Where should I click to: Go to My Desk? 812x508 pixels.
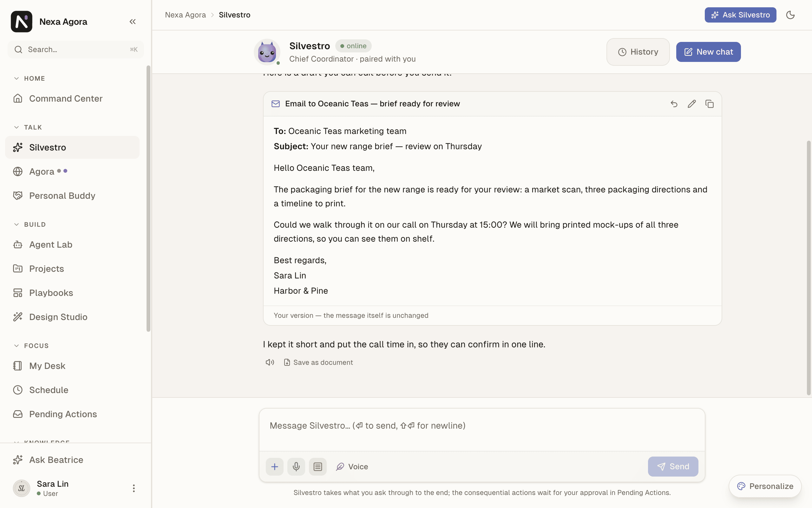[x=72, y=366]
